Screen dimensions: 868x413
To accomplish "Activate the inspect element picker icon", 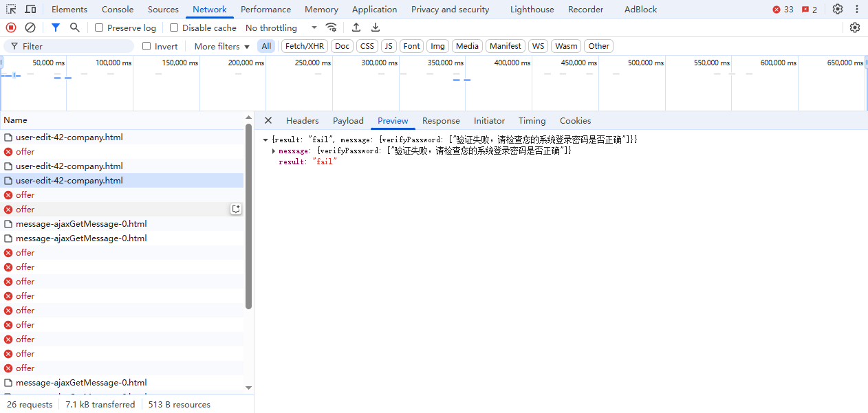I will 12,9.
